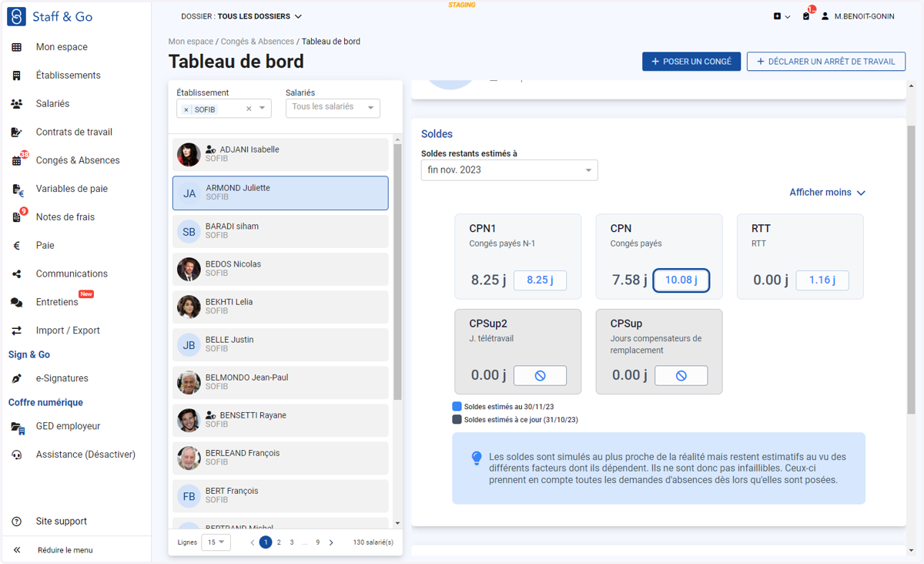
Task: Click the RTT 1.16 j estimated button
Action: coord(822,280)
